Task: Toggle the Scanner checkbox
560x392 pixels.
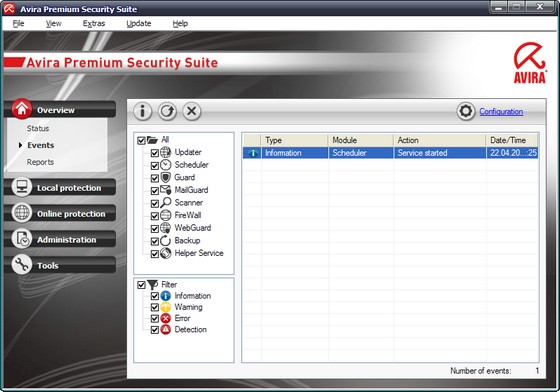Action: (x=155, y=203)
